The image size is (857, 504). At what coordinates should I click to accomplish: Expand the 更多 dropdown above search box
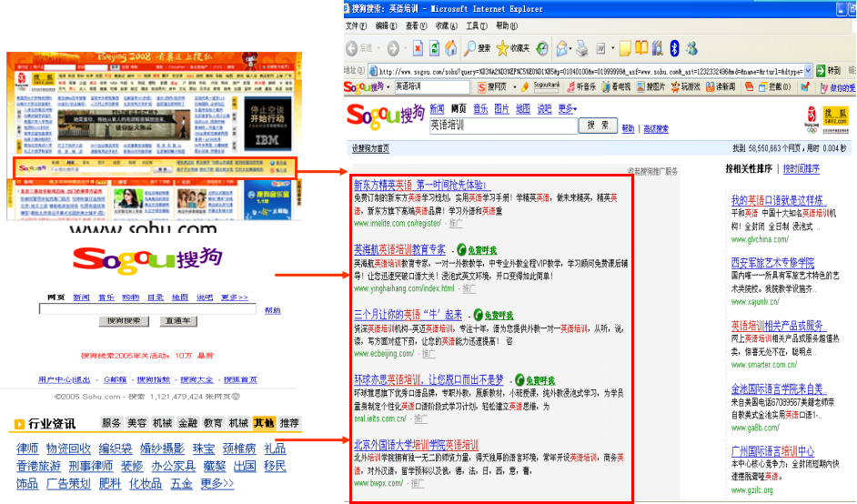[568, 109]
